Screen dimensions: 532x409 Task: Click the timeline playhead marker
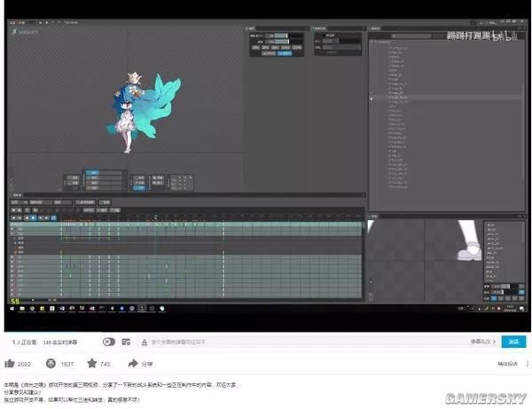[155, 217]
